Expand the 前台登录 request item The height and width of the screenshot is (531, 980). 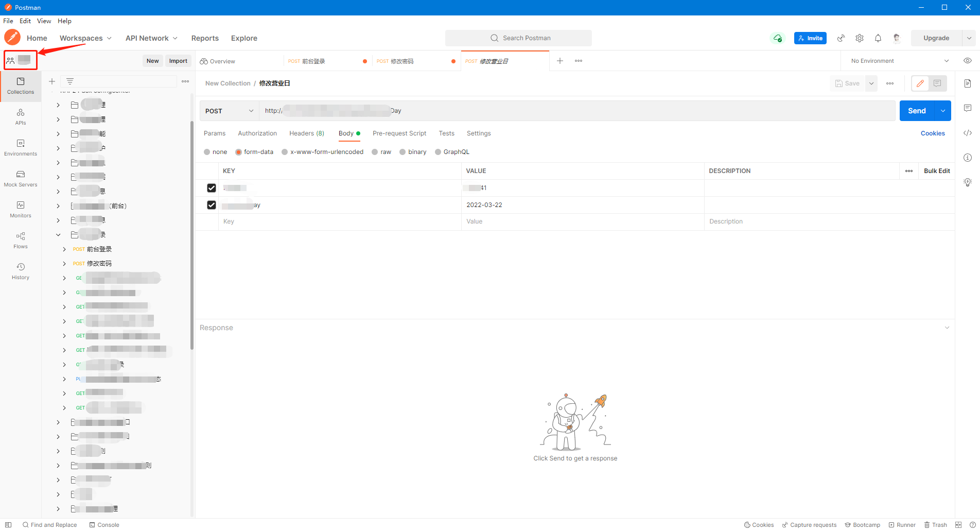coord(64,249)
